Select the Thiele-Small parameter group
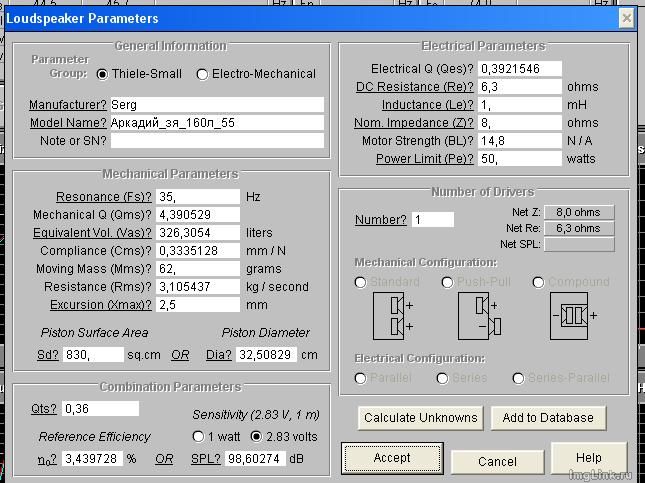This screenshot has height=483, width=645. tap(103, 74)
